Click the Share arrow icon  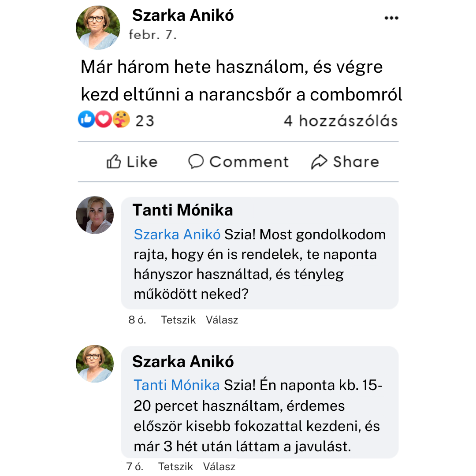[319, 162]
